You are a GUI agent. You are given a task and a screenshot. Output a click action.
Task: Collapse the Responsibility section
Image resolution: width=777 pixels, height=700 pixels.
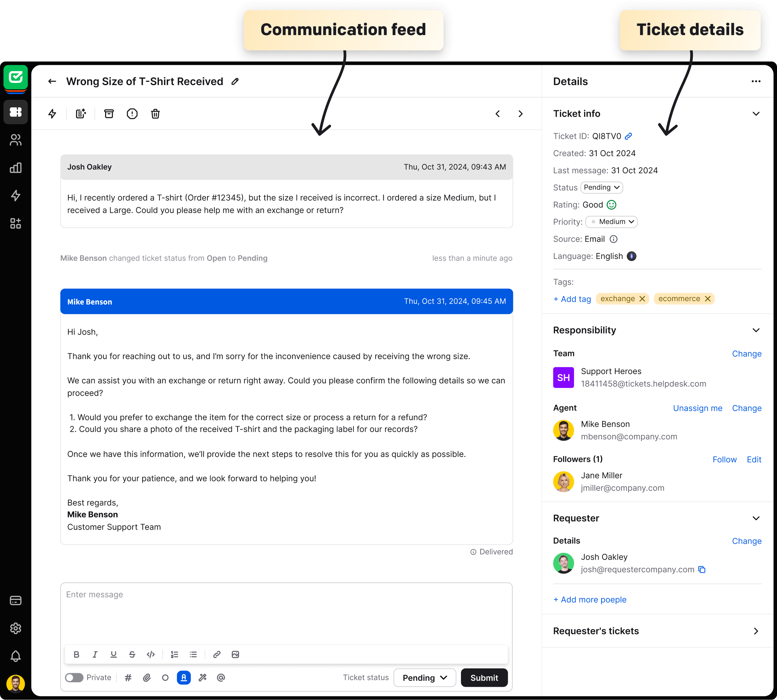click(x=756, y=330)
